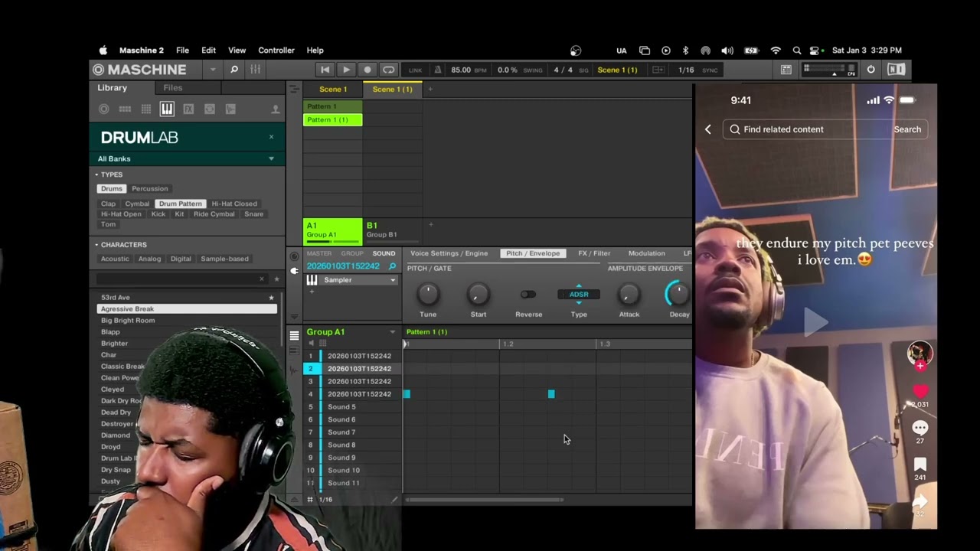The image size is (980, 551).
Task: Toggle the Loop transport button
Action: tap(389, 70)
